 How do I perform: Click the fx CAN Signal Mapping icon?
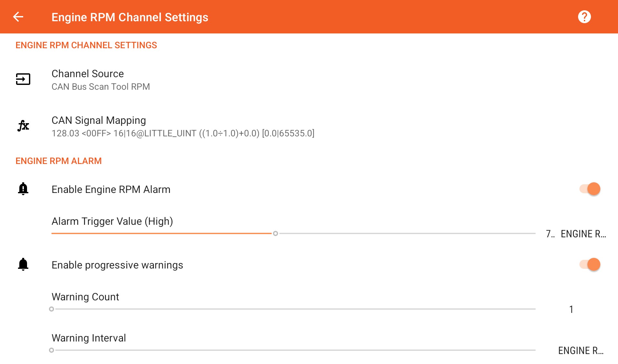point(23,126)
